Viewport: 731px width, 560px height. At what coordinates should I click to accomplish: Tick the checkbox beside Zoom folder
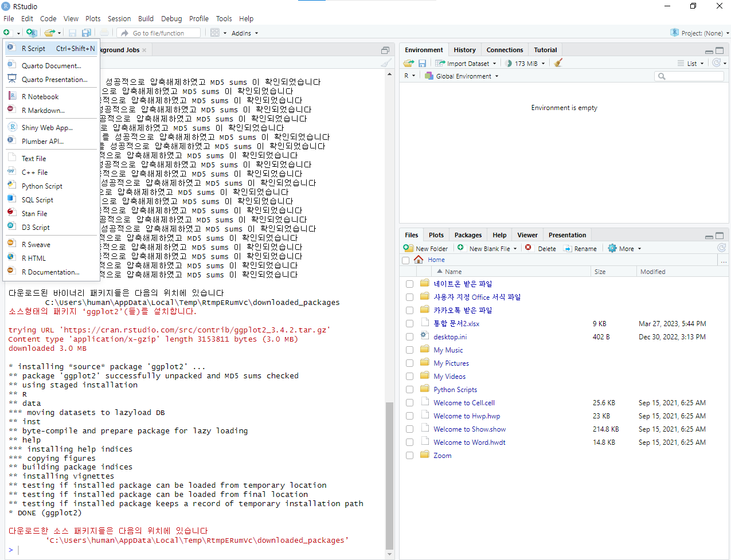point(409,456)
